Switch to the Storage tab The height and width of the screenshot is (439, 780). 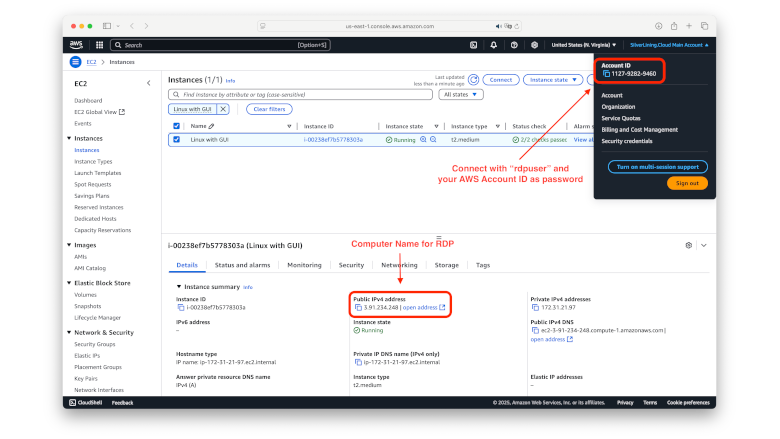pyautogui.click(x=447, y=265)
